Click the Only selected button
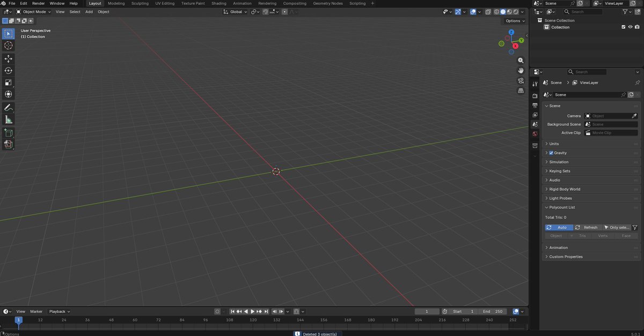This screenshot has width=644, height=336. pyautogui.click(x=617, y=227)
